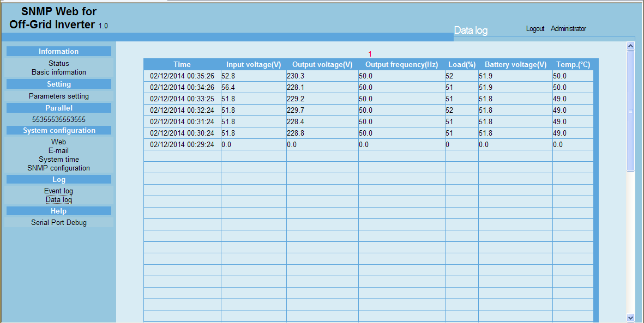644x323 pixels.
Task: Select timestamp 02/12/2014 00:29:24
Action: (182, 145)
